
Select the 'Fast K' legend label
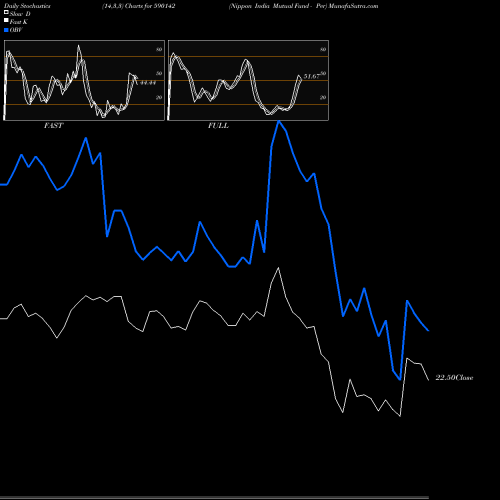18,22
